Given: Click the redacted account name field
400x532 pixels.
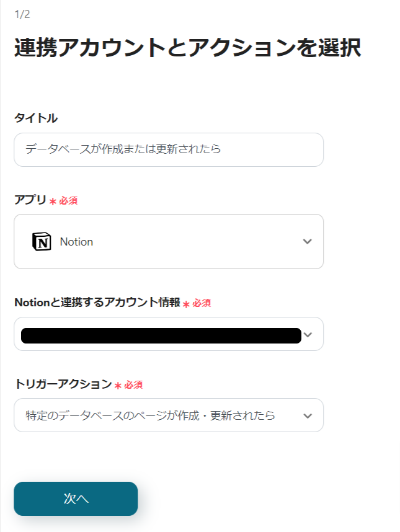Looking at the screenshot, I should tap(161, 335).
